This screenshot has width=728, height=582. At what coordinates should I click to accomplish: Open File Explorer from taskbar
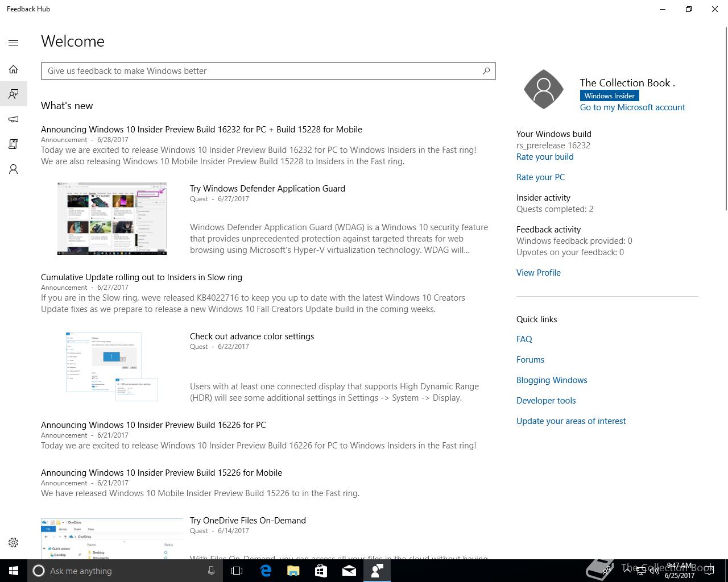click(x=293, y=571)
